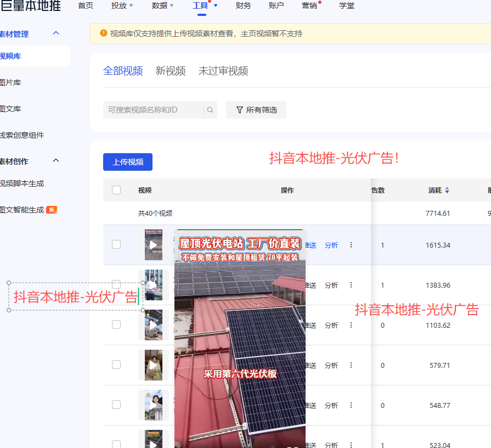
Task: Click the 巨量本地推 logo
Action: [x=30, y=5]
